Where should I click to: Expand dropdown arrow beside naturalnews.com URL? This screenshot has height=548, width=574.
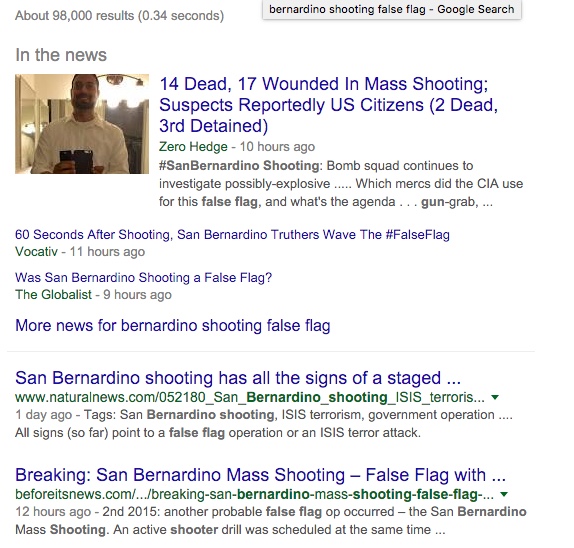click(495, 397)
